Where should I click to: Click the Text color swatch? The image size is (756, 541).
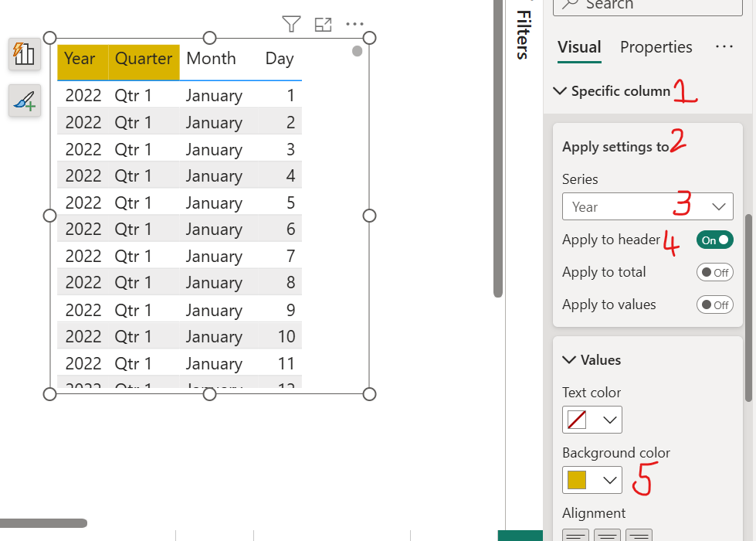coord(577,420)
